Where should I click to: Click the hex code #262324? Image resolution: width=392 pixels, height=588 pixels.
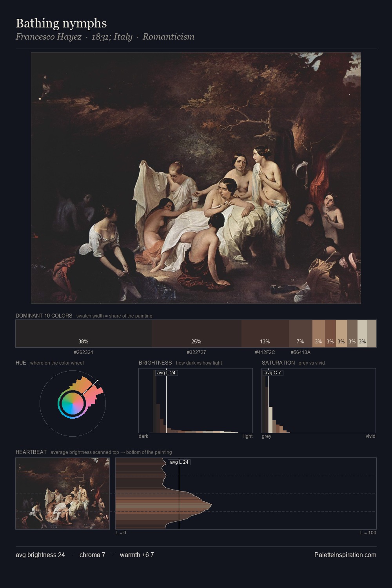coord(83,352)
